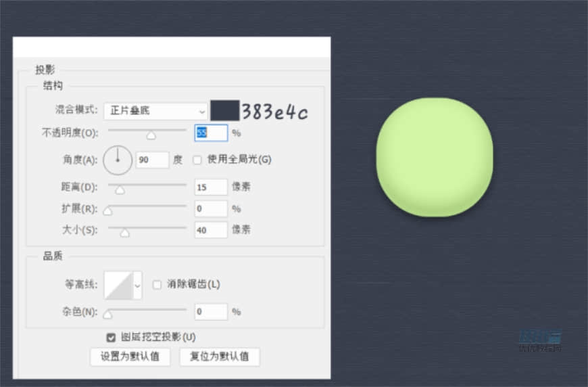588x387 pixels.
Task: Enable the 使用全局光 global light checkbox
Action: point(197,160)
